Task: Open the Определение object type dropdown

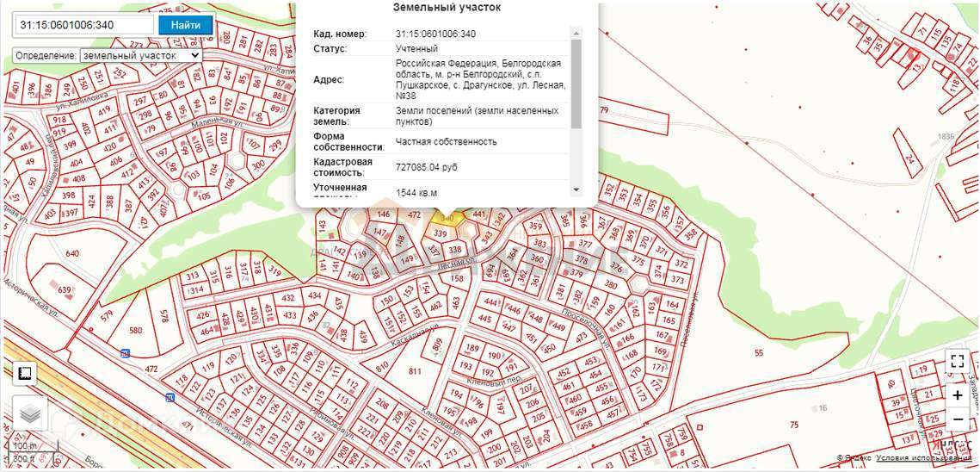Action: pos(140,55)
